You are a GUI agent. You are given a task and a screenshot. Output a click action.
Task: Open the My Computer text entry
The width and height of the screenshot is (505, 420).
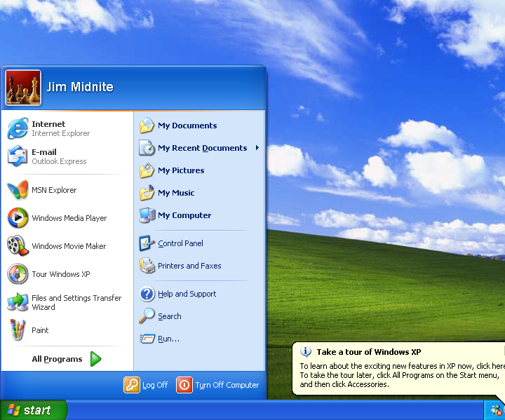click(x=184, y=215)
